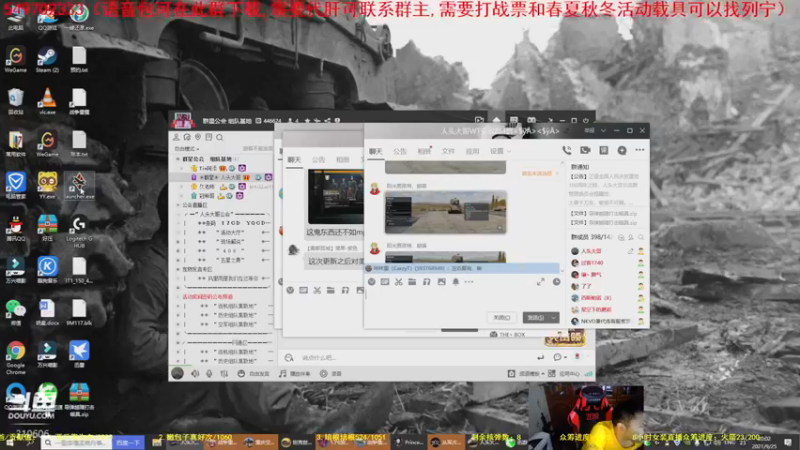Expand the message input area with arrows icon
Screen dimensions: 800x450
(x=540, y=282)
